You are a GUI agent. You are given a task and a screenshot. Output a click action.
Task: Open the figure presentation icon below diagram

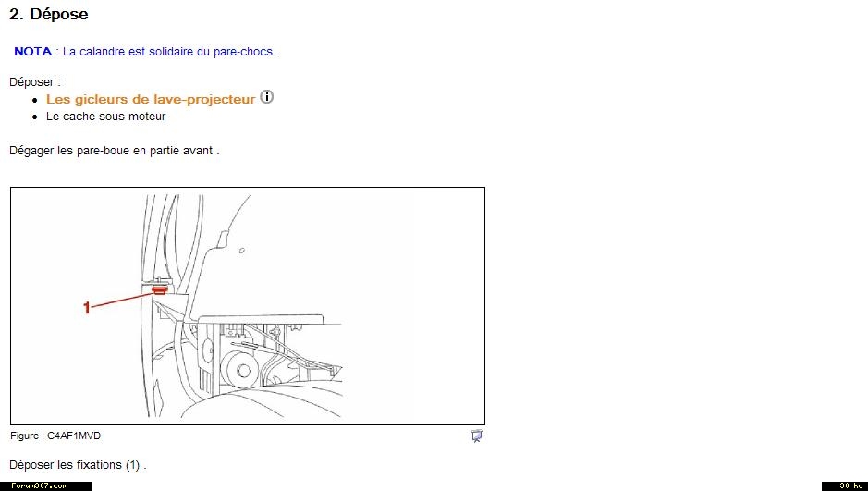476,436
